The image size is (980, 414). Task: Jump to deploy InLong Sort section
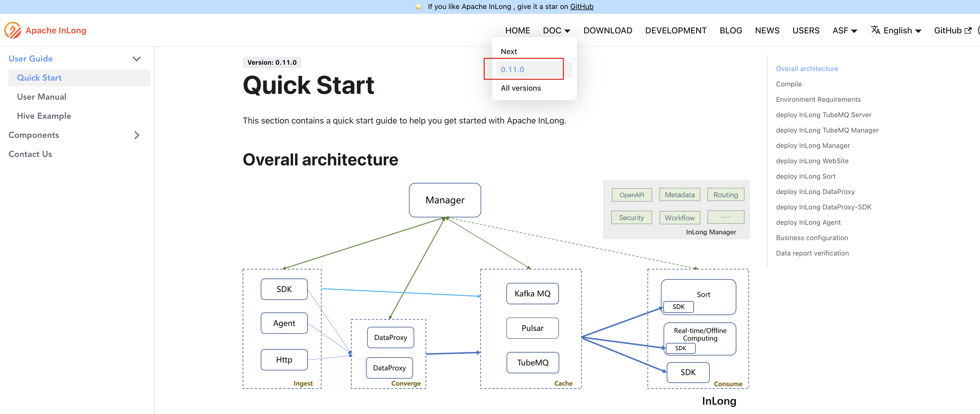pos(805,176)
